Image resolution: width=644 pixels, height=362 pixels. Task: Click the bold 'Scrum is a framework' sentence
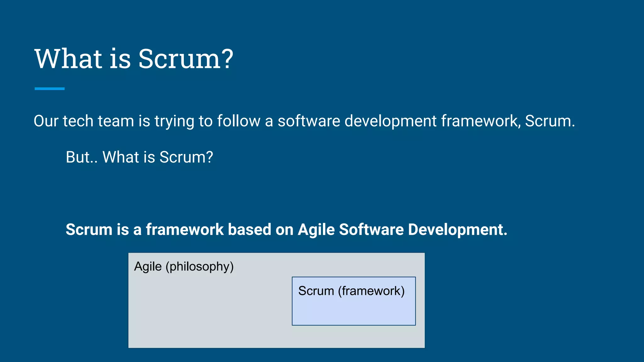tap(286, 229)
